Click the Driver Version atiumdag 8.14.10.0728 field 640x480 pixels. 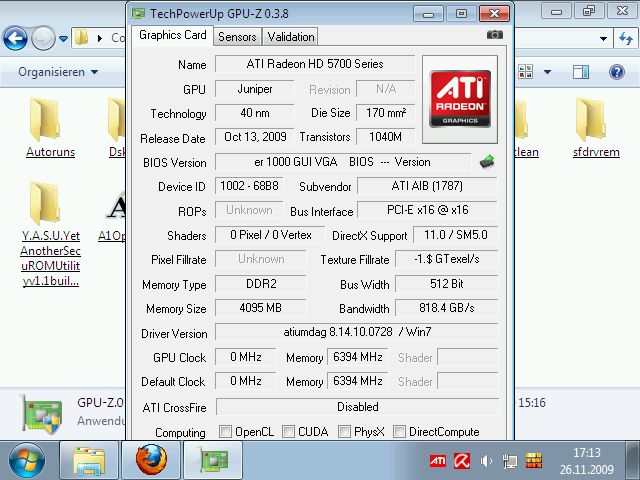[356, 332]
